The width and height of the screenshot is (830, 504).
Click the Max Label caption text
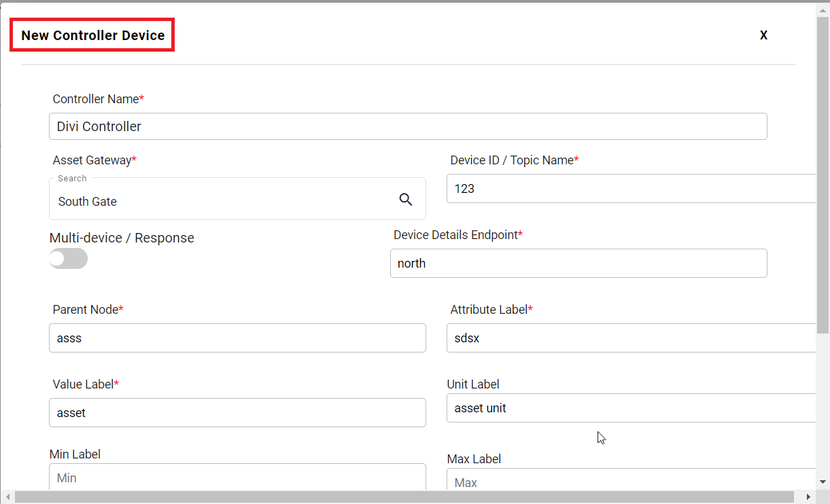click(474, 459)
